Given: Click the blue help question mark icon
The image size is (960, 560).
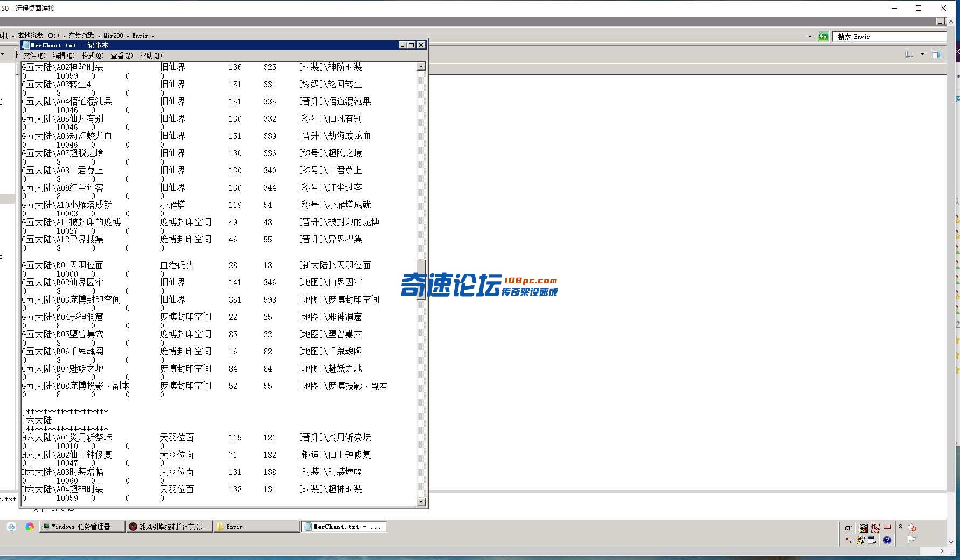Looking at the screenshot, I should point(887,540).
